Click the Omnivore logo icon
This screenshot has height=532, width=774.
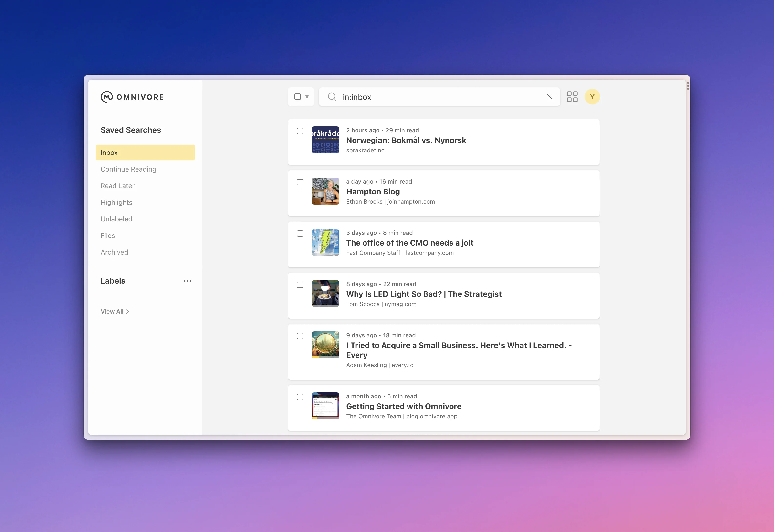[x=107, y=97]
